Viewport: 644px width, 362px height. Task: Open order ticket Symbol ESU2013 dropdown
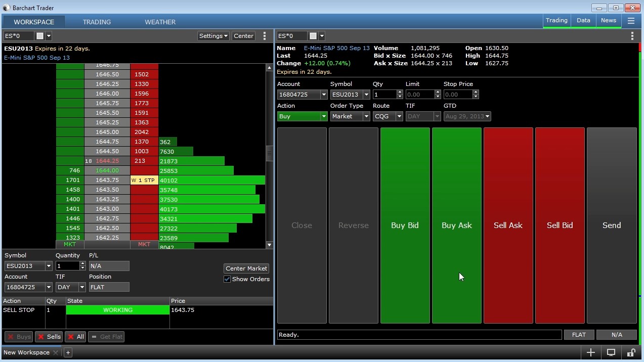366,95
